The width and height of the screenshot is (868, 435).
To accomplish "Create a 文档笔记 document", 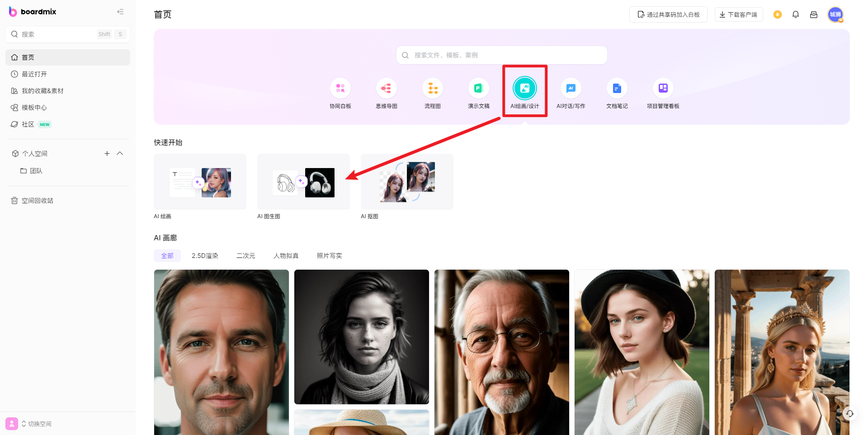I will pyautogui.click(x=617, y=94).
